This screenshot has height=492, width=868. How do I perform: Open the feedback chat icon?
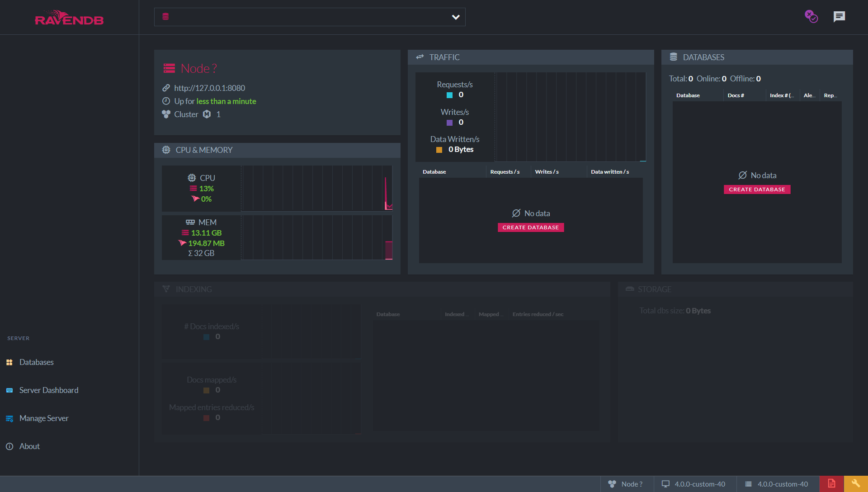pos(839,17)
